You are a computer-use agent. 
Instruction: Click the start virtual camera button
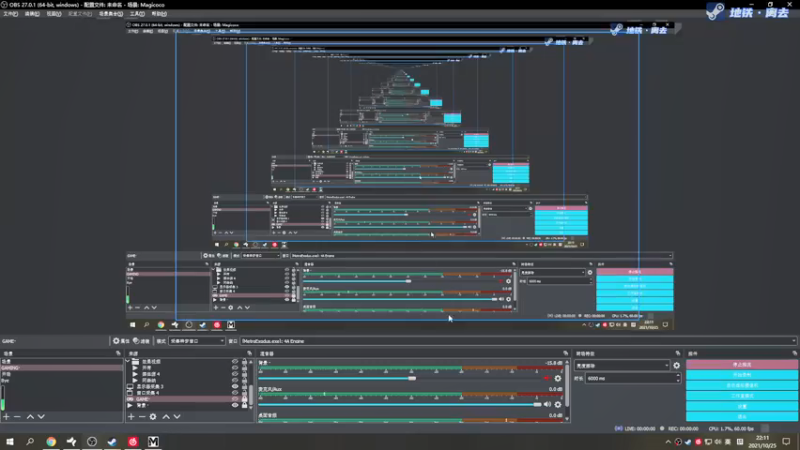[742, 385]
